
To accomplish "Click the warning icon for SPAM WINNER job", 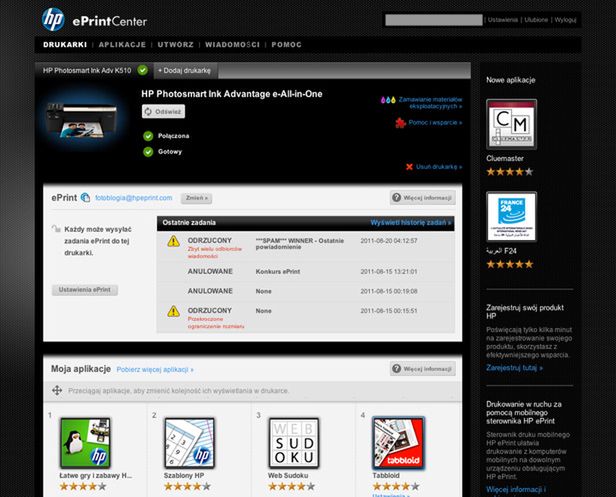I will [174, 241].
